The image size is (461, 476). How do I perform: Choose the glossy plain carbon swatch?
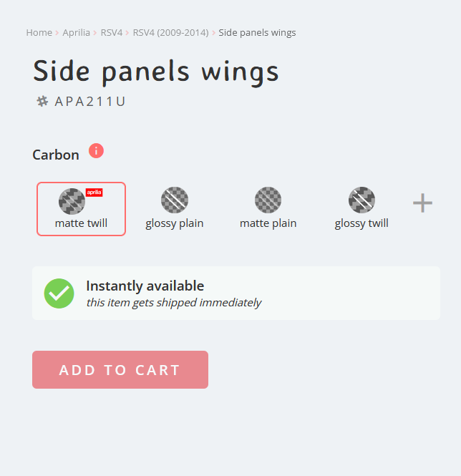pos(175,200)
